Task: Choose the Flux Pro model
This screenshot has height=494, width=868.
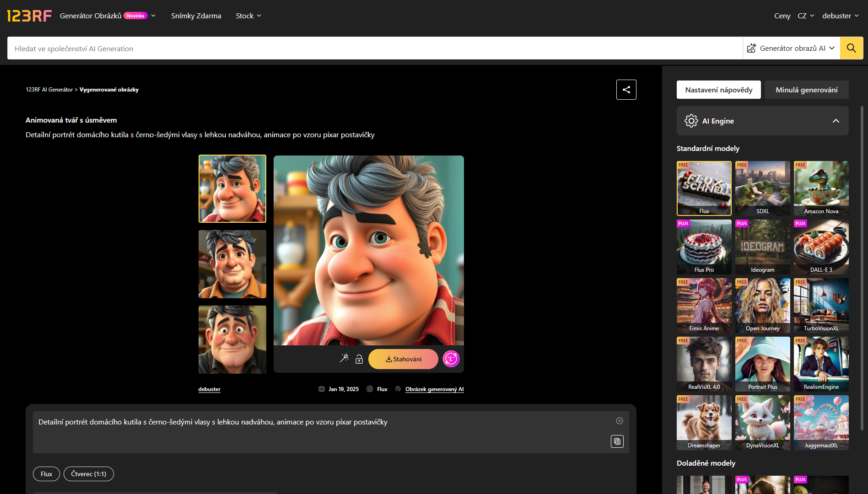Action: [704, 247]
